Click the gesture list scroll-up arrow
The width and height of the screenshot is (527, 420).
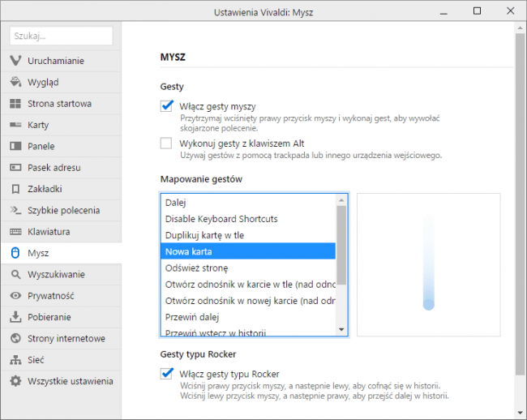pyautogui.click(x=341, y=200)
